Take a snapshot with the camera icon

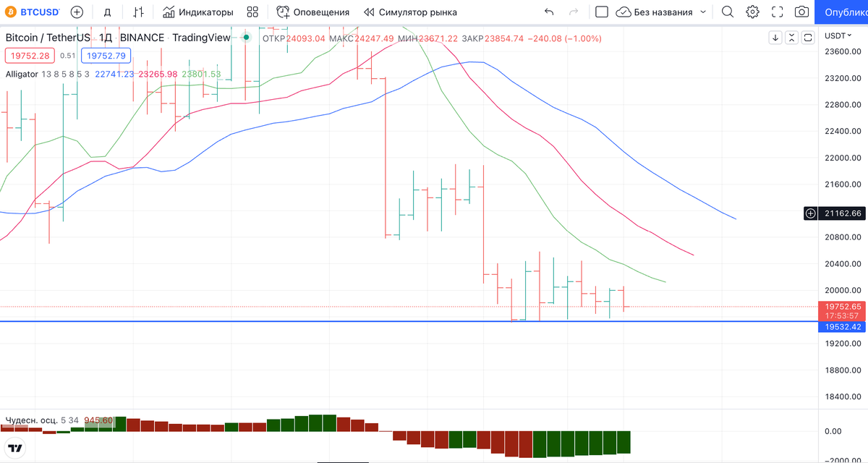(x=801, y=12)
